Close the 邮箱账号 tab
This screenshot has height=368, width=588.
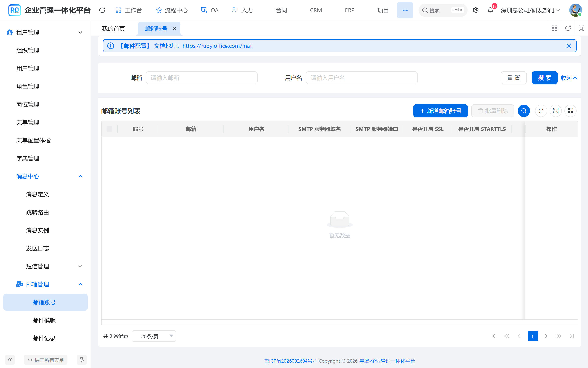click(x=174, y=29)
